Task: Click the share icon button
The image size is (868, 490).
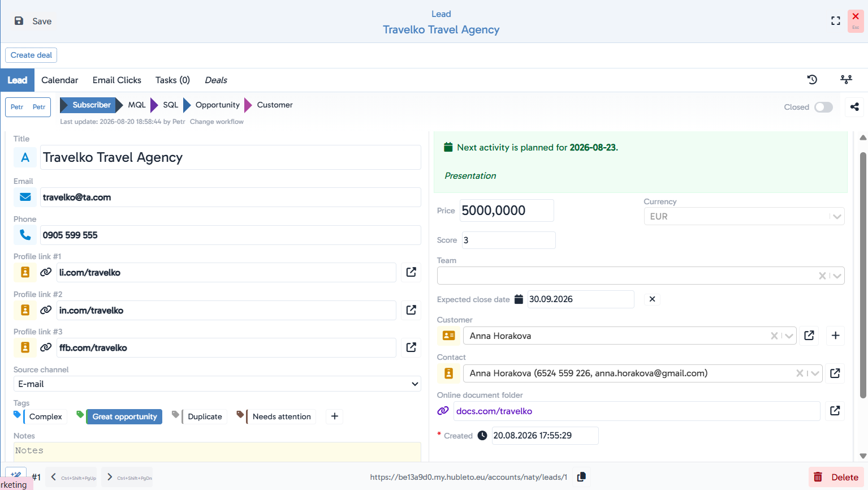Action: pos(854,107)
